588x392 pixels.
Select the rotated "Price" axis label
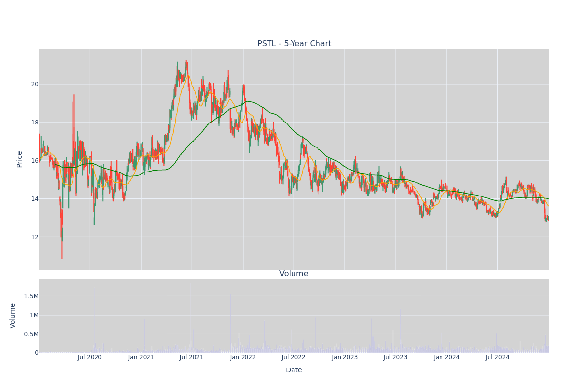point(20,159)
